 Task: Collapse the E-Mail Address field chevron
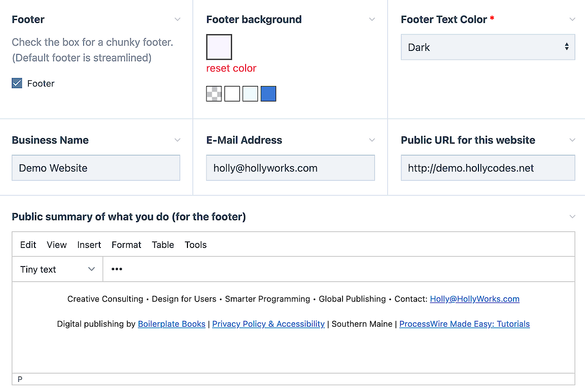coord(372,140)
